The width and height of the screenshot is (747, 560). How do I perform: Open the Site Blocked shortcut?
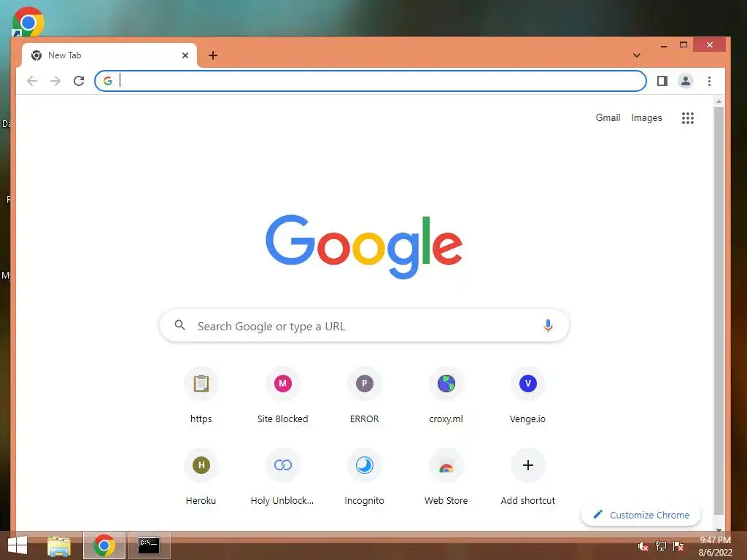(282, 394)
